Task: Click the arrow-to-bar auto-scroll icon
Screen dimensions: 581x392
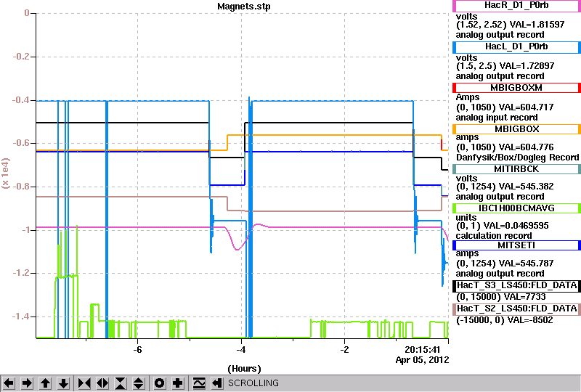Action: pos(217,383)
